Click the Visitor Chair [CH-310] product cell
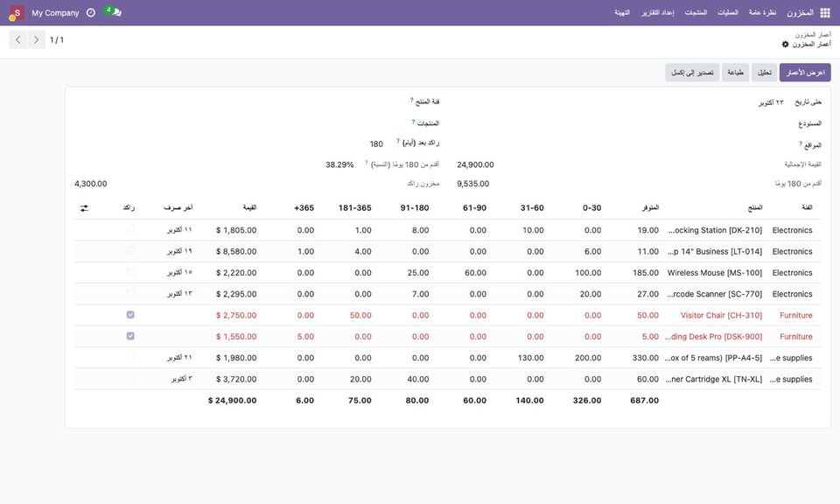 (721, 316)
